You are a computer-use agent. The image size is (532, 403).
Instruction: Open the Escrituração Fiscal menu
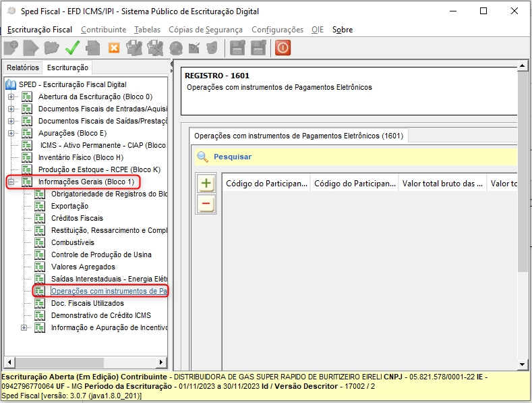(40, 30)
